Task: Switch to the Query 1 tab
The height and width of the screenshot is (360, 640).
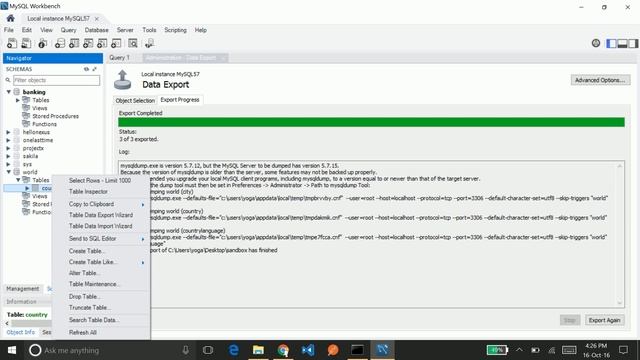Action: [x=120, y=58]
